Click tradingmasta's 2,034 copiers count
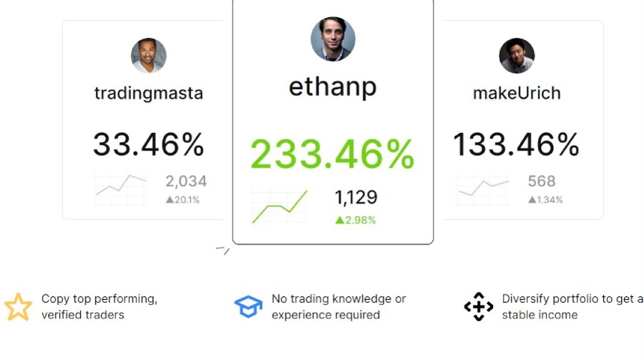644x357 pixels. point(186,181)
